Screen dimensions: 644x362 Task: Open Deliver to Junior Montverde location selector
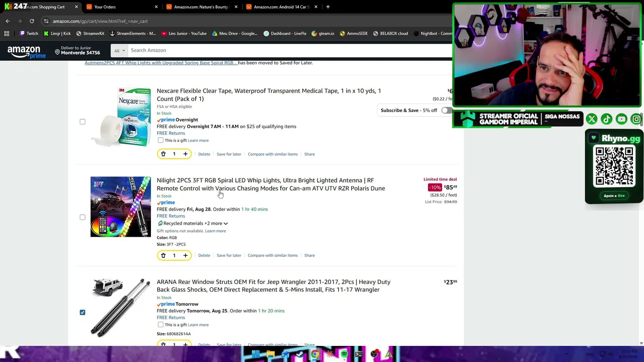[77, 50]
